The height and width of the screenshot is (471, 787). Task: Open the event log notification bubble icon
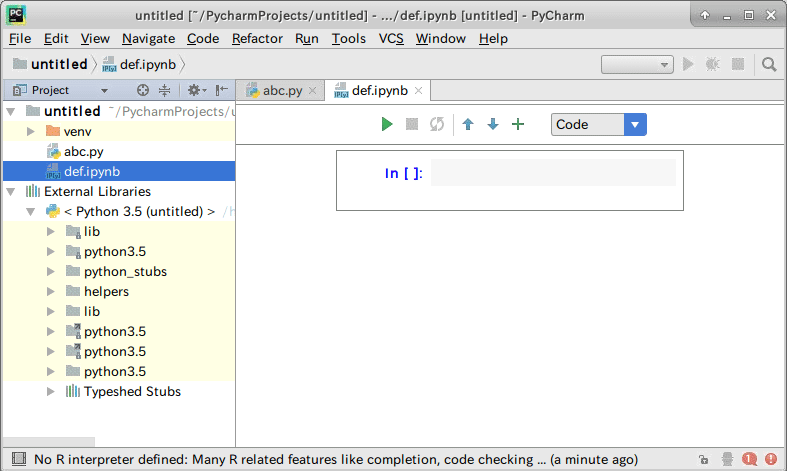pyautogui.click(x=749, y=459)
